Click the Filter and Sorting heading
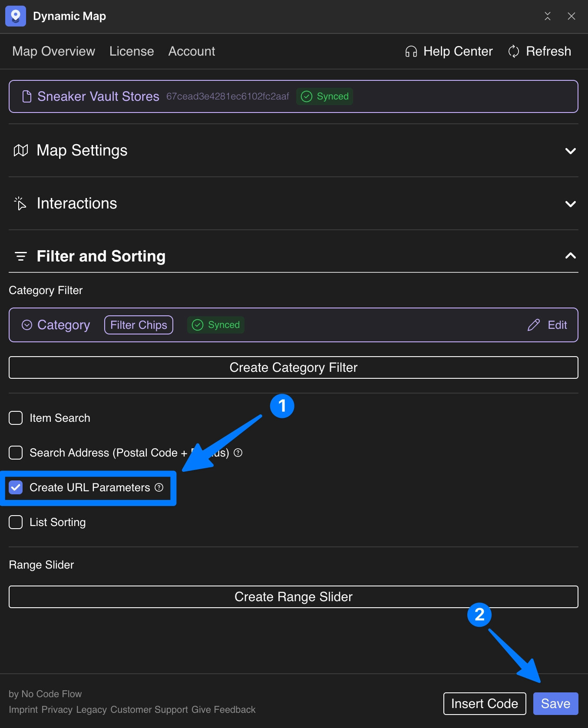The width and height of the screenshot is (588, 728). [x=101, y=256]
